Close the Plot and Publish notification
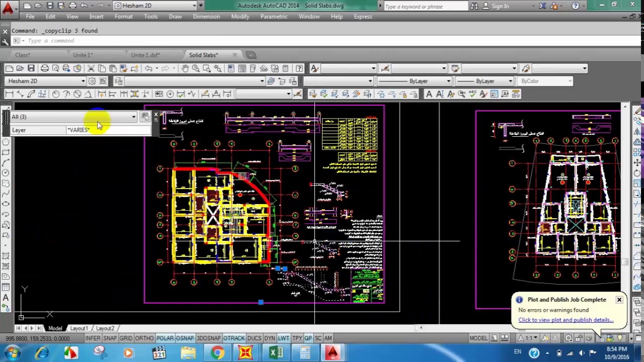The width and height of the screenshot is (644, 362). click(619, 300)
